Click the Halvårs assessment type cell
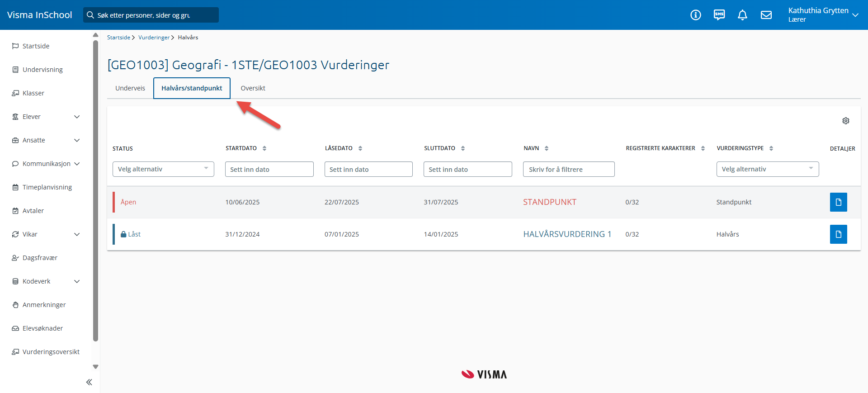Screen dimensions: 868x393 (727, 234)
